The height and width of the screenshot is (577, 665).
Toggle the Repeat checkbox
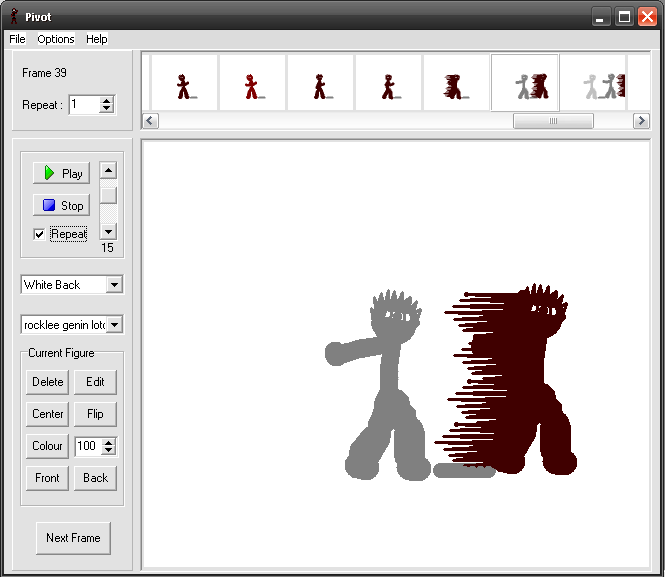39,234
